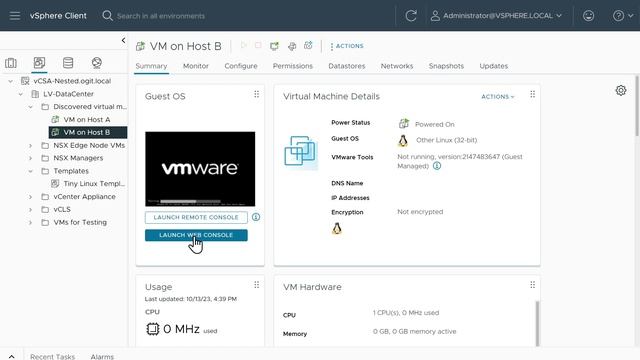This screenshot has width=640, height=360.
Task: Click the Take Snapshot toolbar icon
Action: (308, 45)
